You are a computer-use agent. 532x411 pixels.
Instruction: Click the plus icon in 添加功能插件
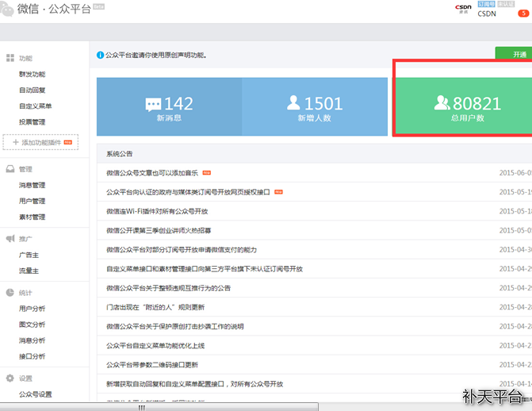15,142
